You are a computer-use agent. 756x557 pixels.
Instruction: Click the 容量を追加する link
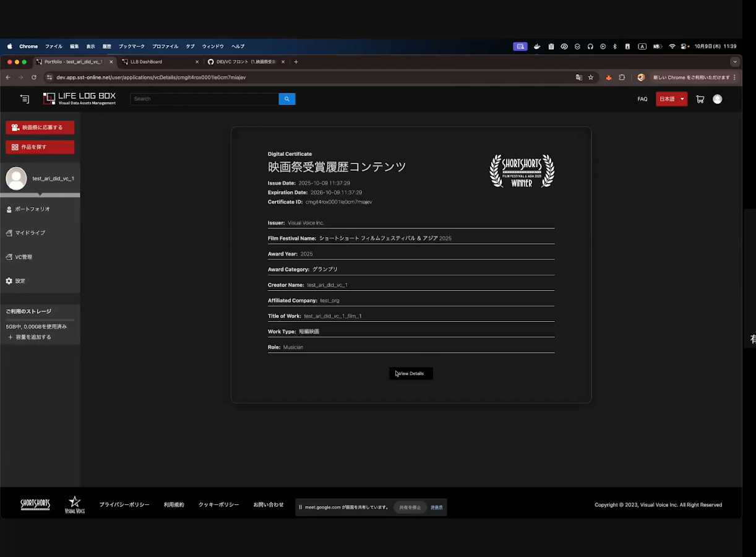pyautogui.click(x=30, y=337)
